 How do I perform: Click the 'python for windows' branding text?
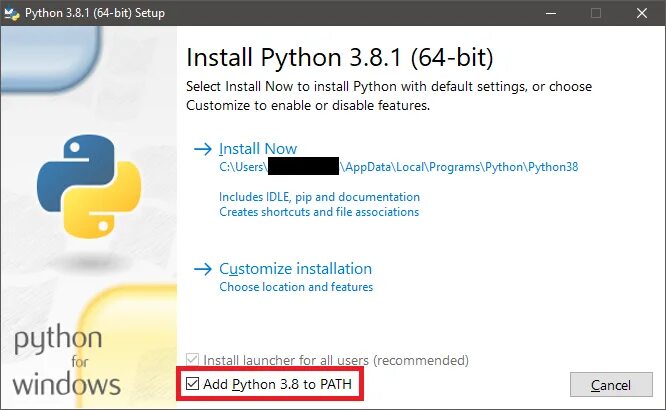point(67,360)
